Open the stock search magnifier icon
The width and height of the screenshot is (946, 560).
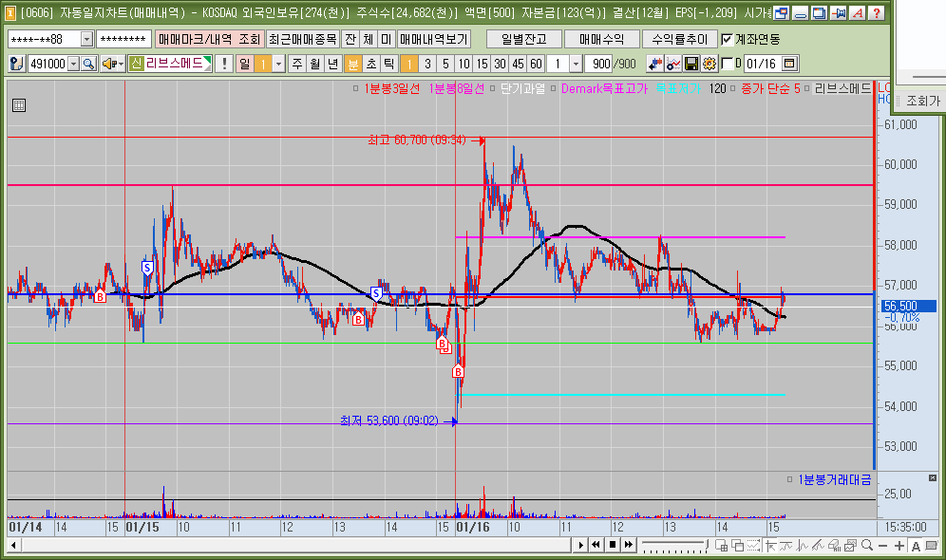[x=88, y=64]
